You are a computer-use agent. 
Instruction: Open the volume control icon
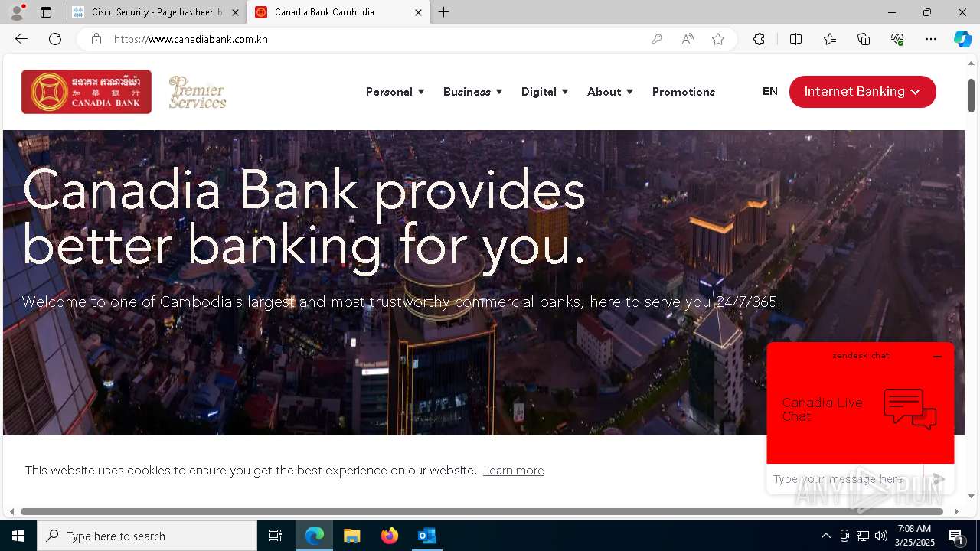coord(881,536)
